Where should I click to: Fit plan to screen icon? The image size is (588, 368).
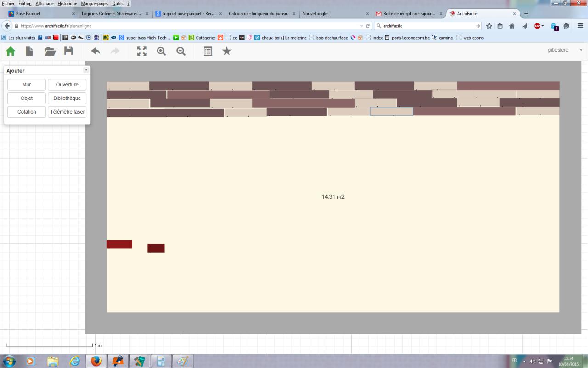142,51
